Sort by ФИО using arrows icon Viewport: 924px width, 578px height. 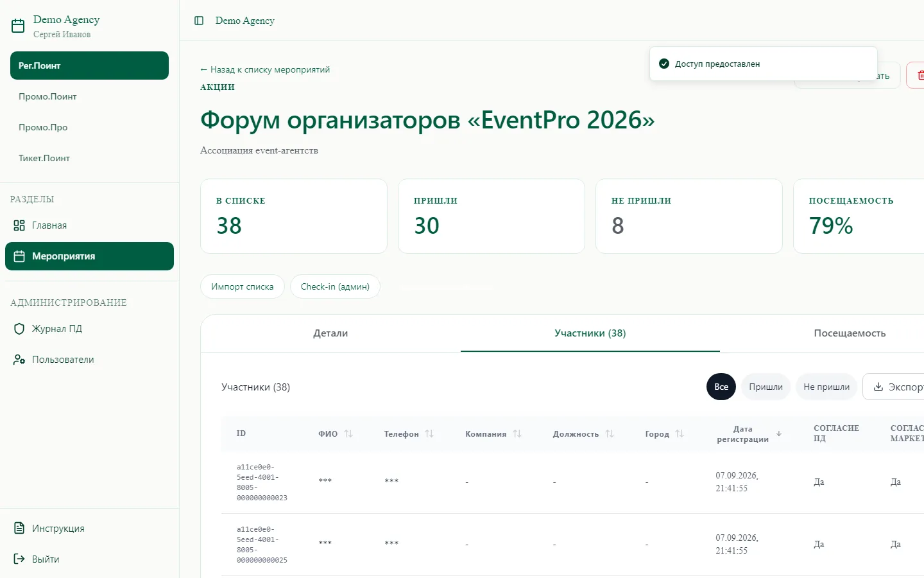click(x=348, y=433)
